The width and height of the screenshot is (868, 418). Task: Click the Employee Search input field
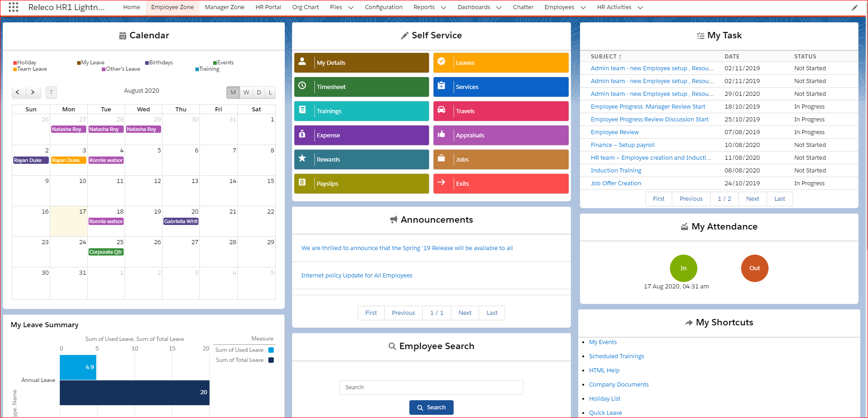(x=431, y=387)
